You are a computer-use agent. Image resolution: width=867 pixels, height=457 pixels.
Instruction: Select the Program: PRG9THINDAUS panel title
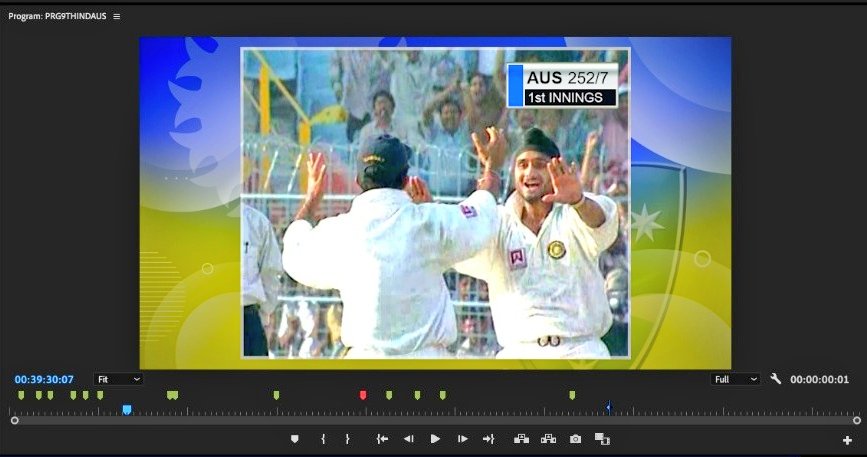58,17
